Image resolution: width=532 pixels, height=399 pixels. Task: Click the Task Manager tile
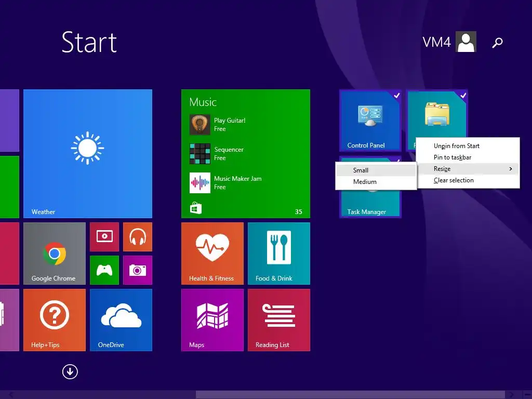click(370, 204)
